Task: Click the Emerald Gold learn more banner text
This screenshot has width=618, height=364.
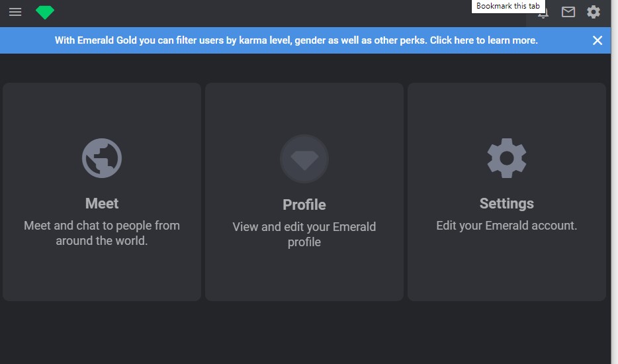Action: (x=296, y=40)
